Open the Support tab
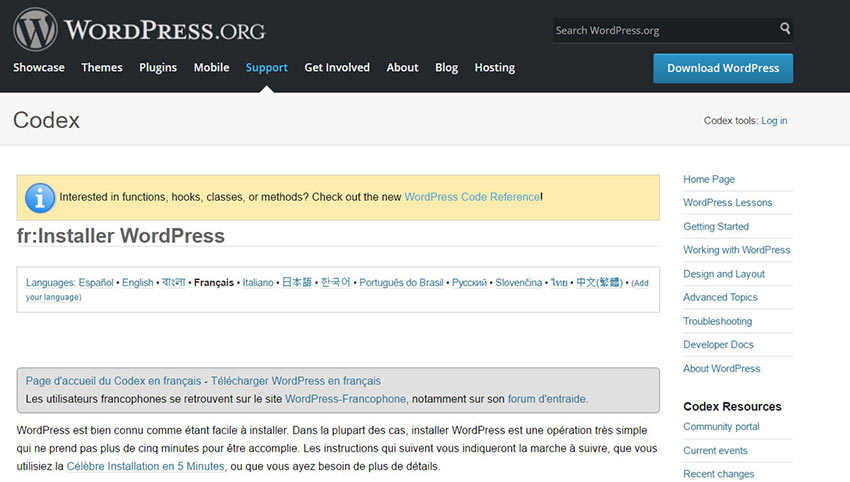The width and height of the screenshot is (850, 482). click(x=267, y=68)
